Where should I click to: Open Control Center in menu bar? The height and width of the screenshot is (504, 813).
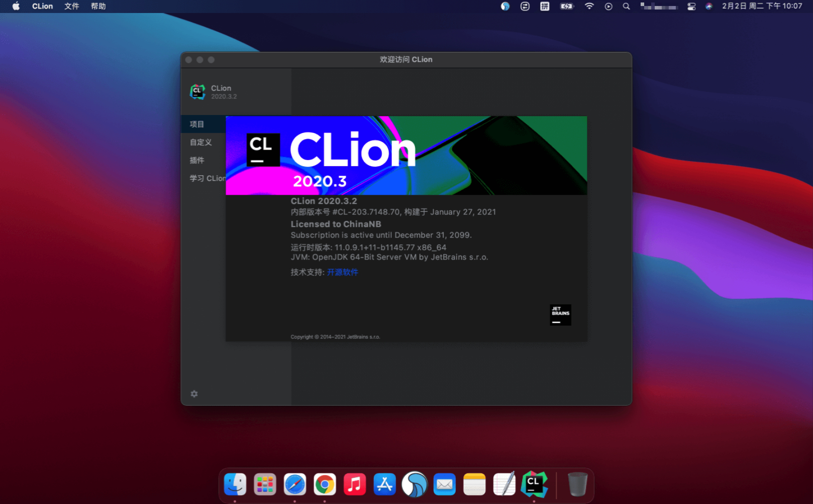(691, 7)
